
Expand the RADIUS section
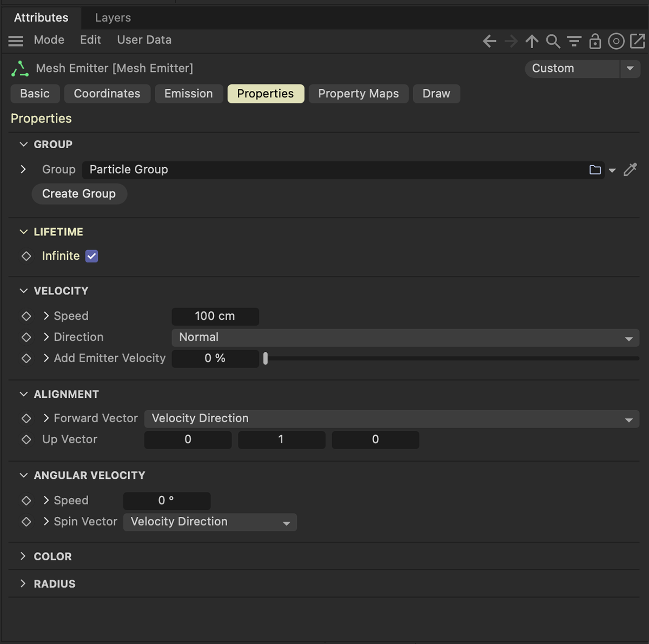[x=23, y=583]
